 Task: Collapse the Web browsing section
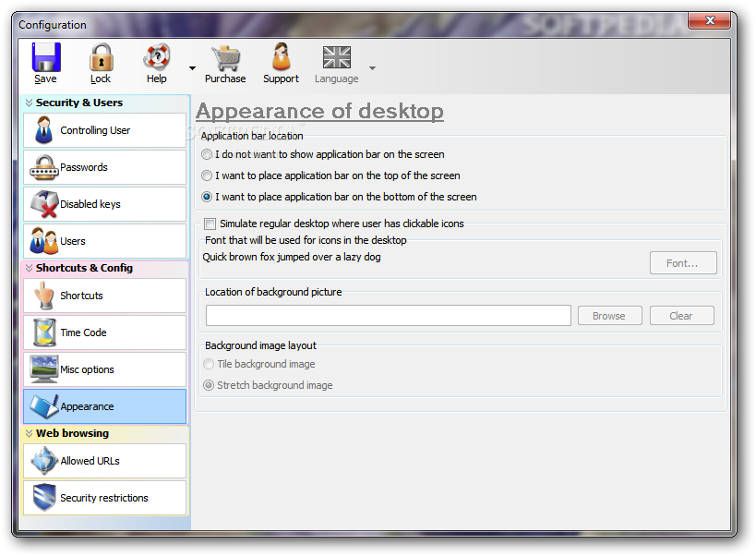point(29,433)
